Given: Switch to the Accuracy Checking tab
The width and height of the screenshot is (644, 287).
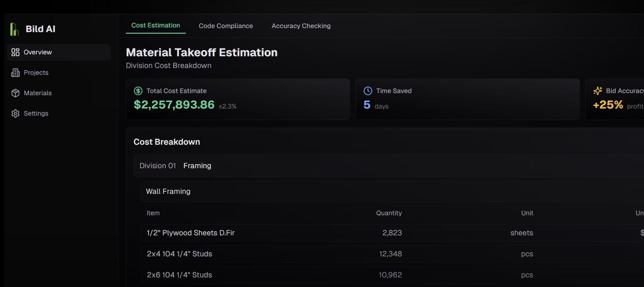Looking at the screenshot, I should (301, 26).
